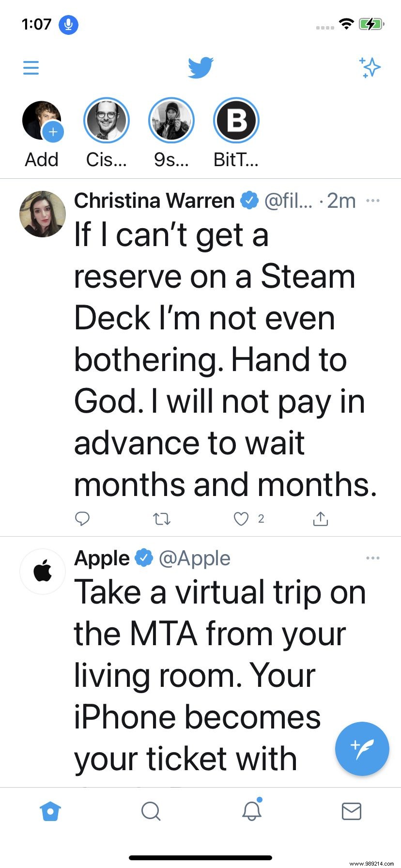Reply to Christina Warren's tweet
401x868 pixels.
tap(82, 519)
